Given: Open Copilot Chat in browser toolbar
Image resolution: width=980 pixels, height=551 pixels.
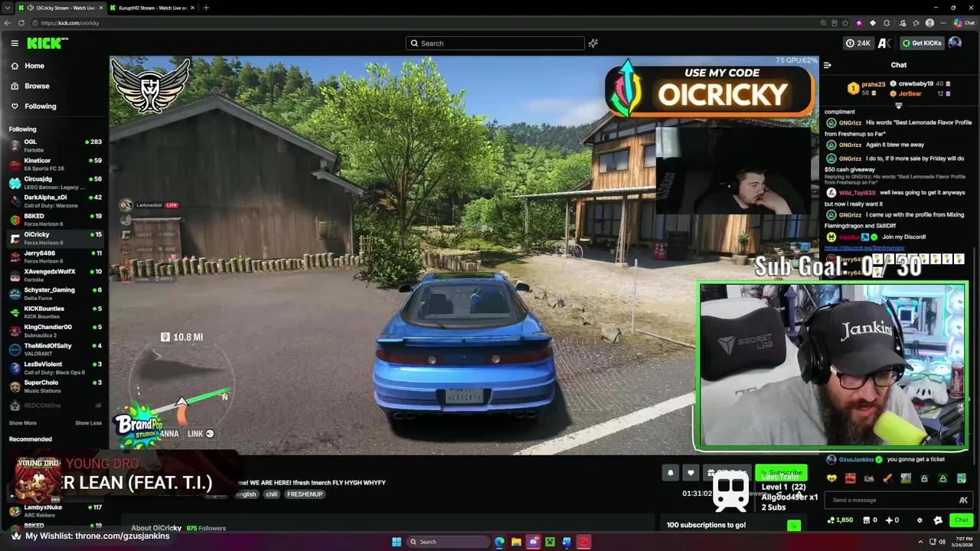Looking at the screenshot, I should (965, 23).
